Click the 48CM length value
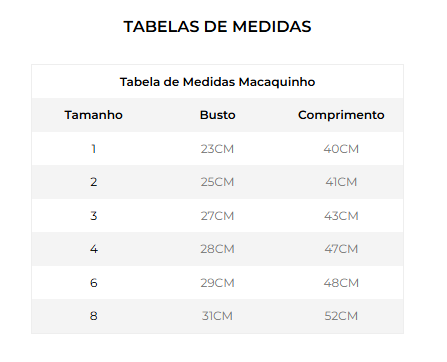The height and width of the screenshot is (362, 447). point(341,283)
